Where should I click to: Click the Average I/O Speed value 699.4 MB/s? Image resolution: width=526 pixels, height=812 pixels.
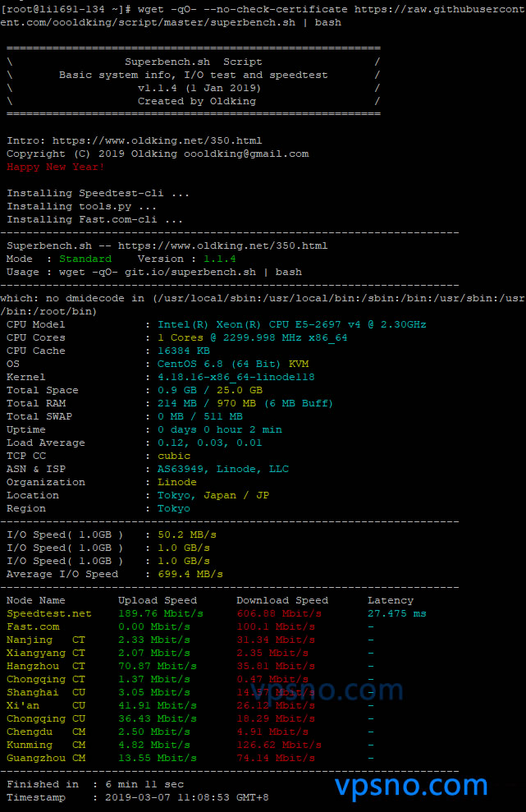[190, 574]
